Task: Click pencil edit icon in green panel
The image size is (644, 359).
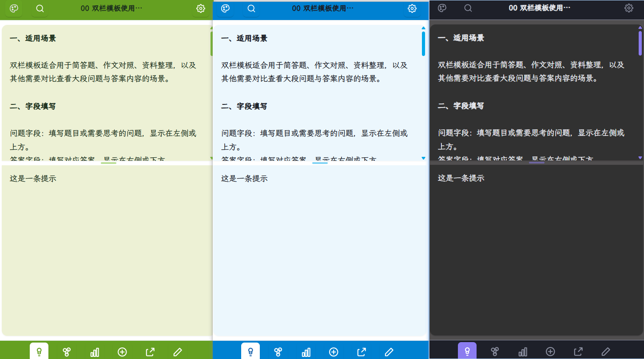Action: pyautogui.click(x=178, y=352)
